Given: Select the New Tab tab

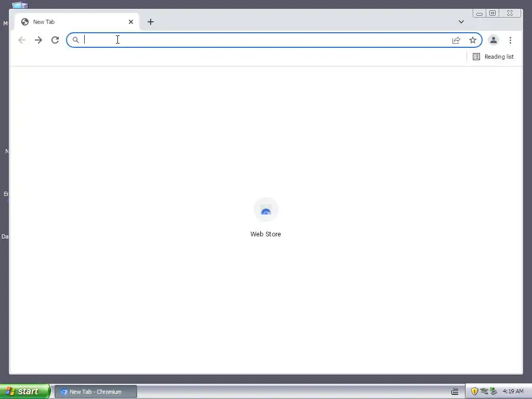Looking at the screenshot, I should point(77,22).
